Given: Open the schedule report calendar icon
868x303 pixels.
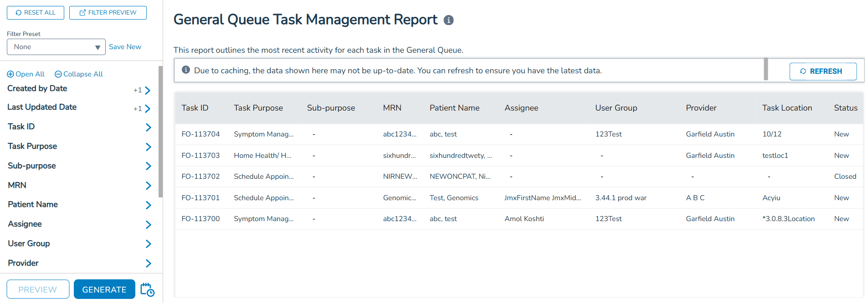Looking at the screenshot, I should click(x=147, y=289).
